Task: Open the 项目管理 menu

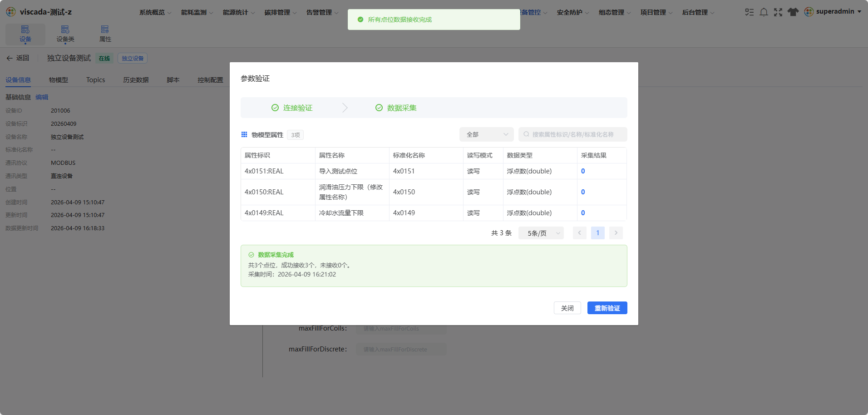Action: pyautogui.click(x=656, y=13)
